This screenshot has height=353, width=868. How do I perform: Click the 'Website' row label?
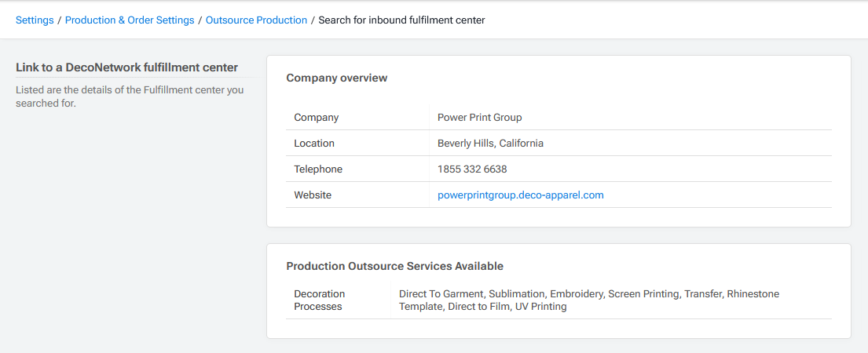(x=313, y=195)
